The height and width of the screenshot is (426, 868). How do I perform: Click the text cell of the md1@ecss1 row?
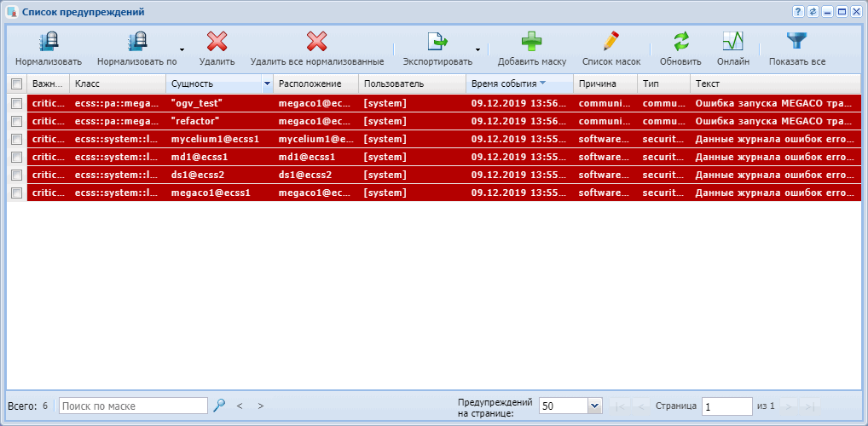pos(776,157)
